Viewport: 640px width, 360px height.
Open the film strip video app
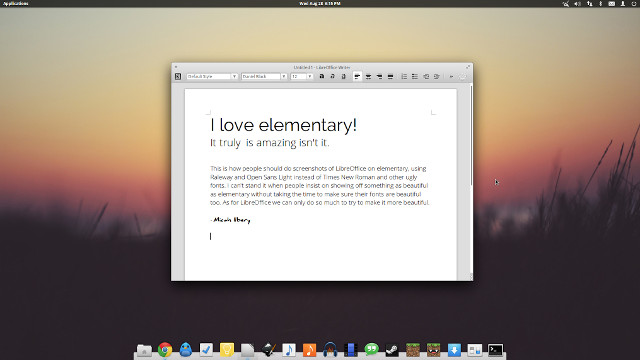click(x=351, y=350)
